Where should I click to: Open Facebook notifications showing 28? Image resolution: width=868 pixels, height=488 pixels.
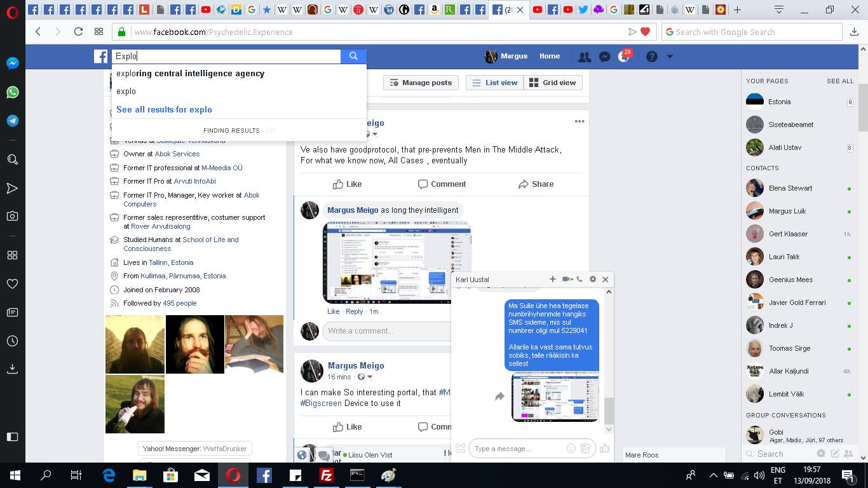point(625,56)
